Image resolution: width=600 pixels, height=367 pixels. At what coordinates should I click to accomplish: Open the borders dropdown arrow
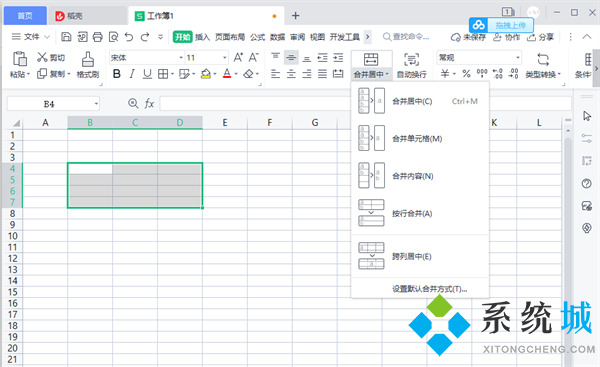point(173,74)
